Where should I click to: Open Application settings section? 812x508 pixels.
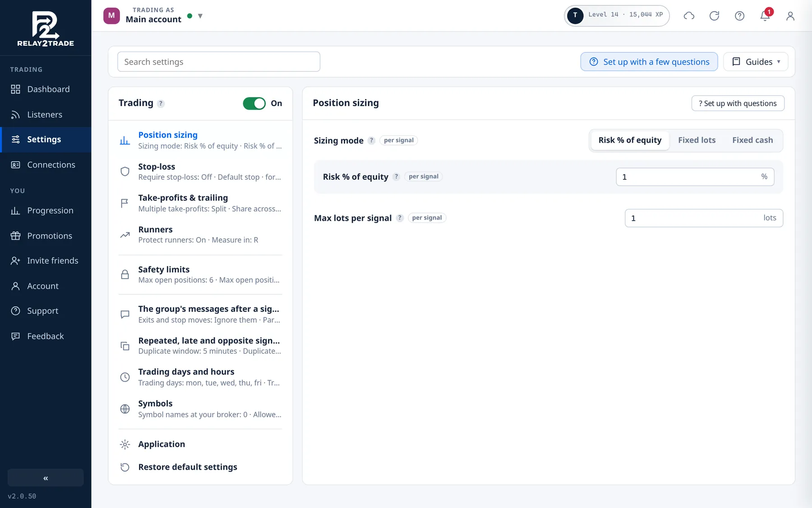200,444
